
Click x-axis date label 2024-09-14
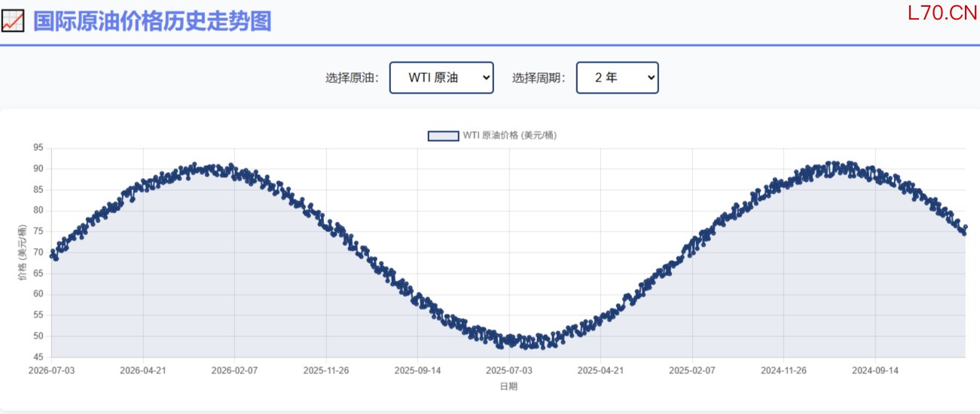tap(875, 371)
